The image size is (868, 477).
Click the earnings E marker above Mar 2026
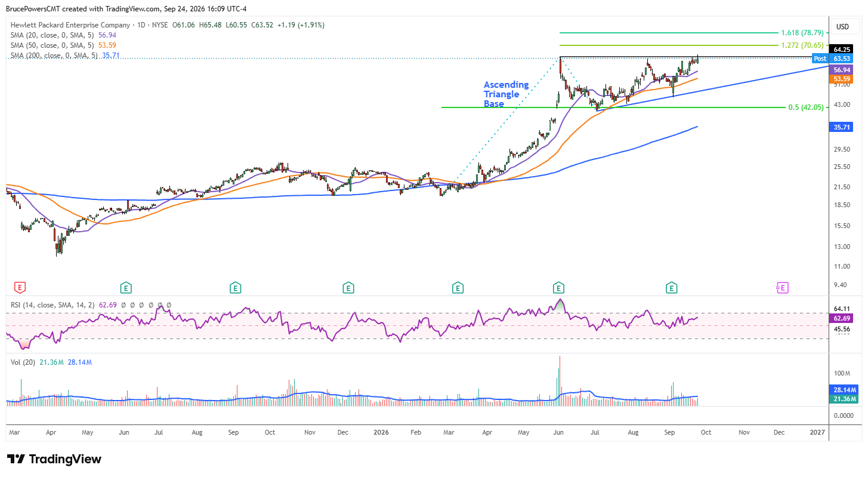click(458, 288)
